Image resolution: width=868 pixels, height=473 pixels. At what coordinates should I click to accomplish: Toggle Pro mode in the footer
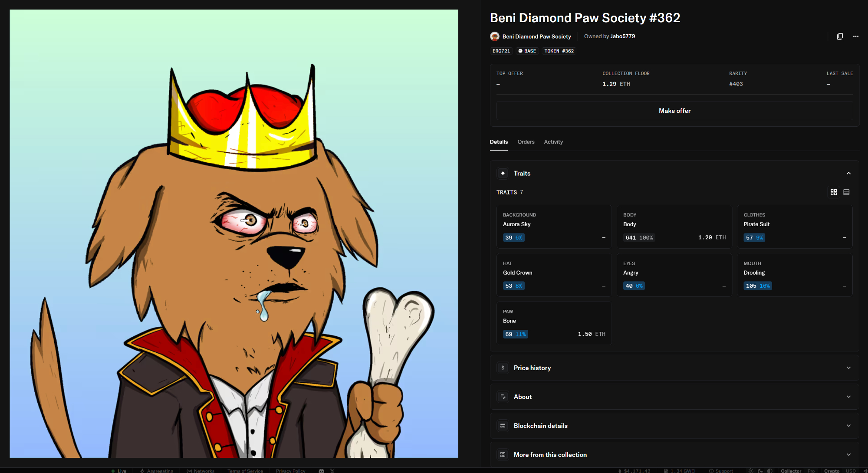[811, 471]
